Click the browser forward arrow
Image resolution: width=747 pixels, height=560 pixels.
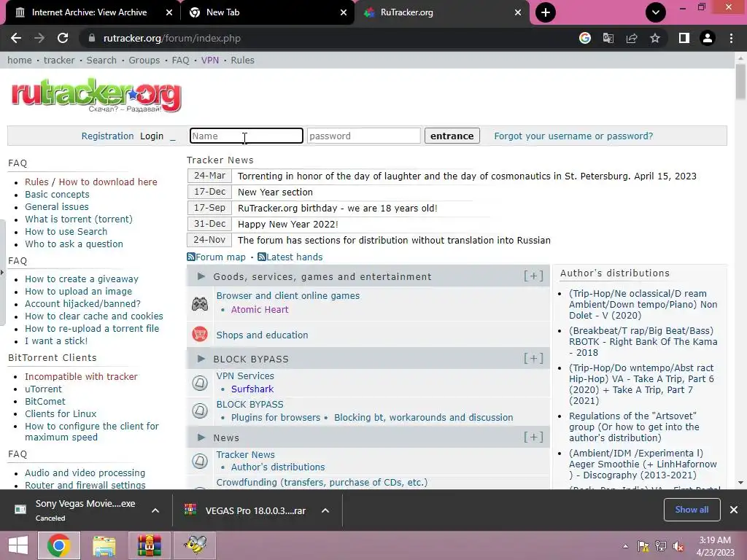[39, 38]
